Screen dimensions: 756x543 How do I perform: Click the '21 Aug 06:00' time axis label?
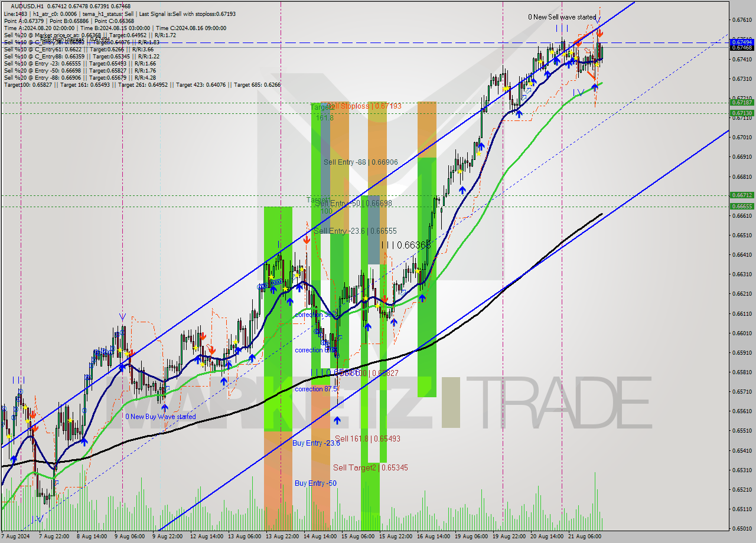(x=585, y=537)
